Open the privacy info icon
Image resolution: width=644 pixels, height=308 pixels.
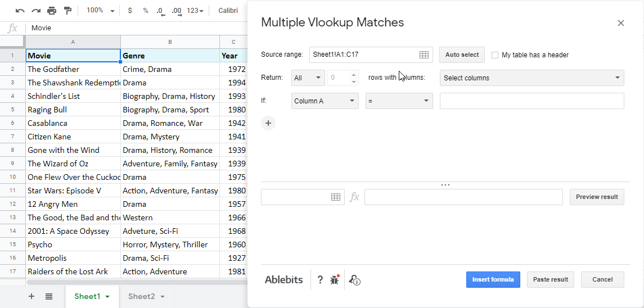click(354, 280)
